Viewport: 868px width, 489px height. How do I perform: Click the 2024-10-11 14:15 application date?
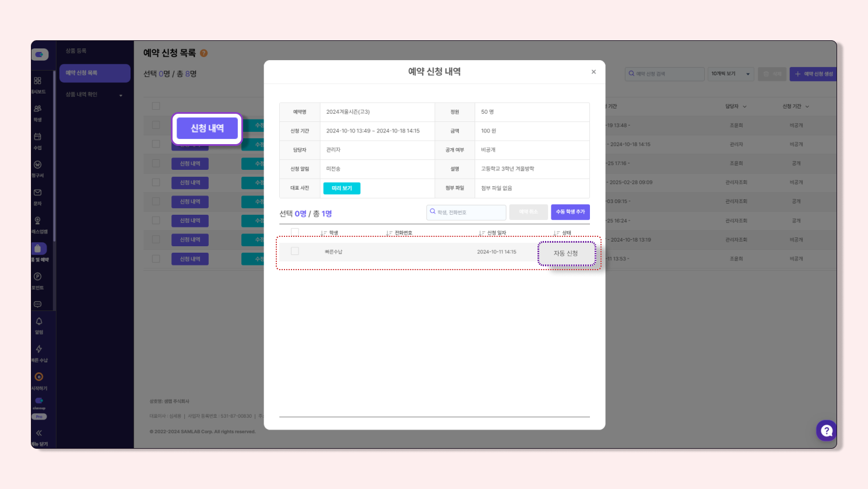point(497,252)
